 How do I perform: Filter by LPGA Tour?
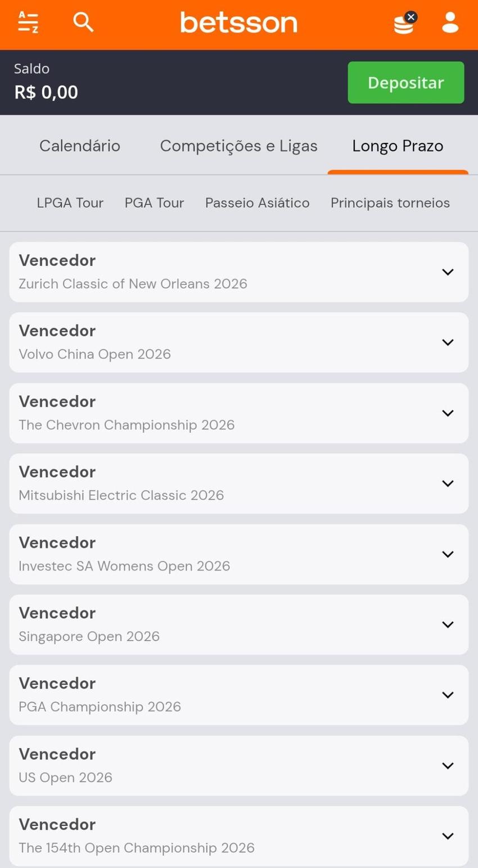(x=70, y=203)
